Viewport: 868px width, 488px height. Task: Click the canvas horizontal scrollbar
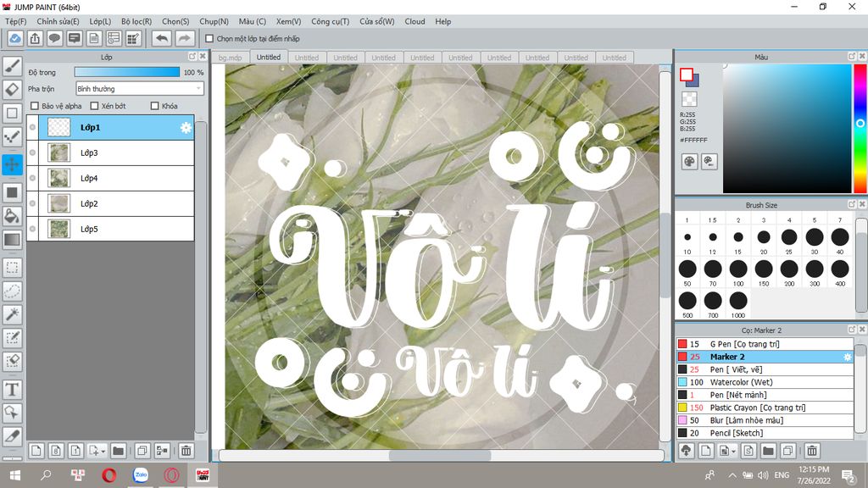pos(441,455)
